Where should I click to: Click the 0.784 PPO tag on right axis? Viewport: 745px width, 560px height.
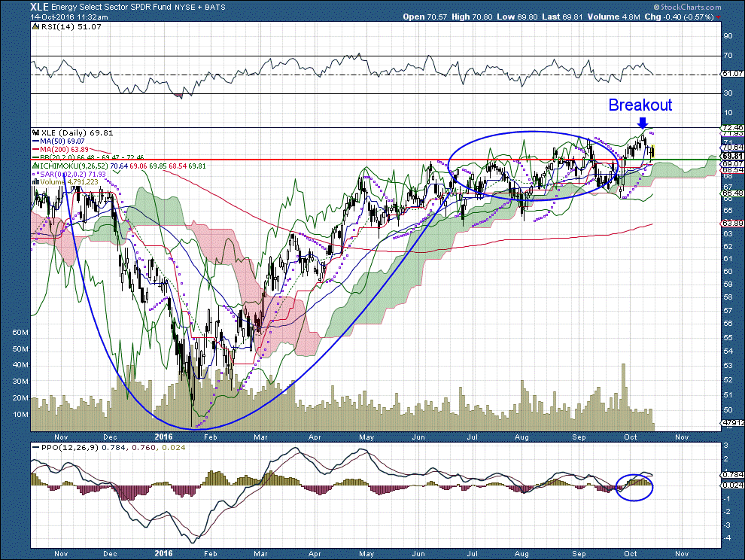732,474
